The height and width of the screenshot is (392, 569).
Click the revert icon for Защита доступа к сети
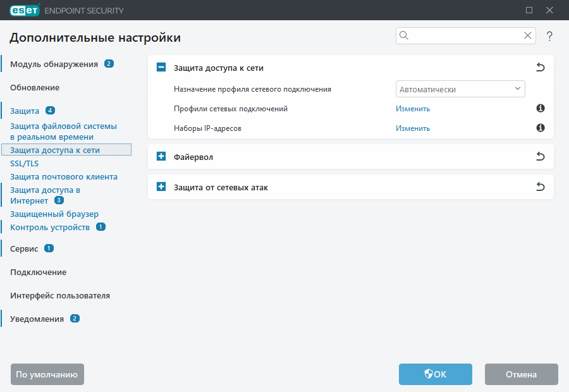[x=540, y=66]
